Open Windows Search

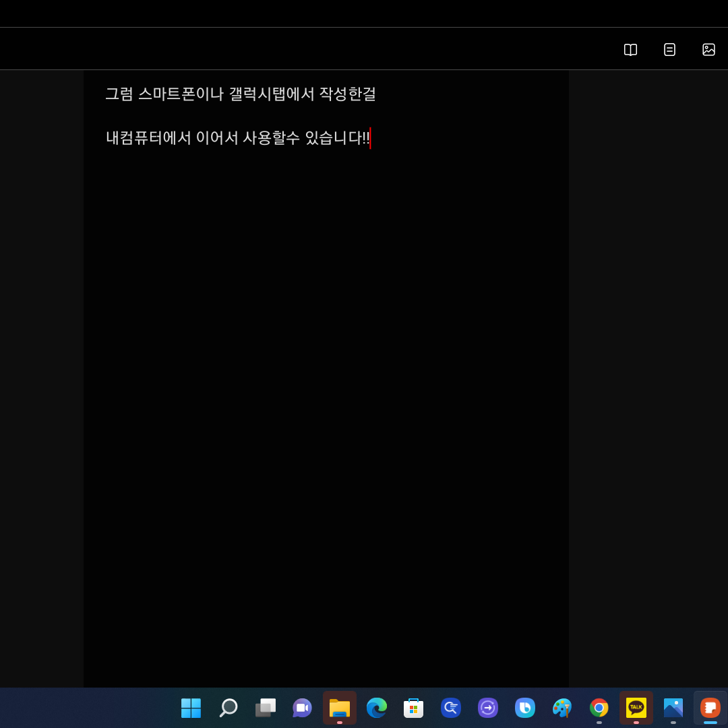pyautogui.click(x=228, y=708)
